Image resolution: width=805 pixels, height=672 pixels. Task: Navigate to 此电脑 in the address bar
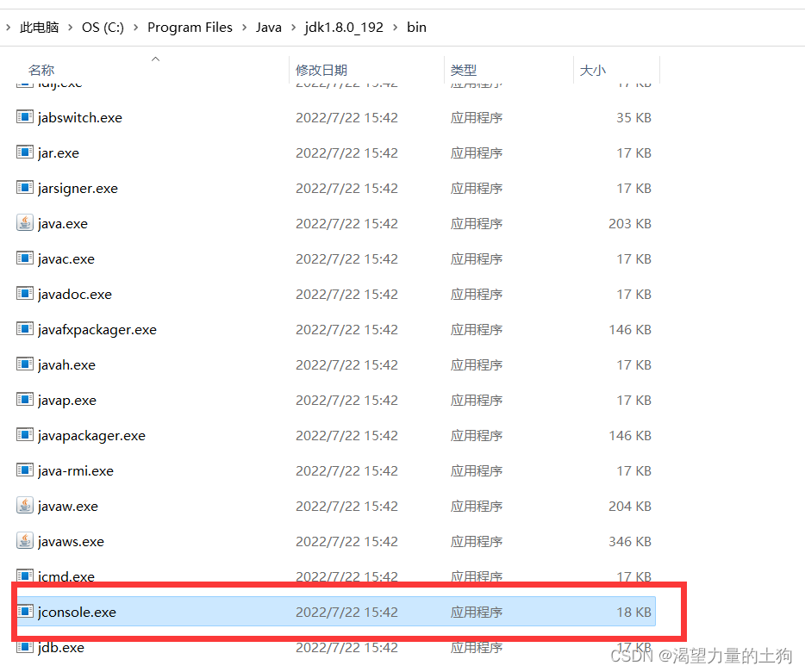coord(40,28)
